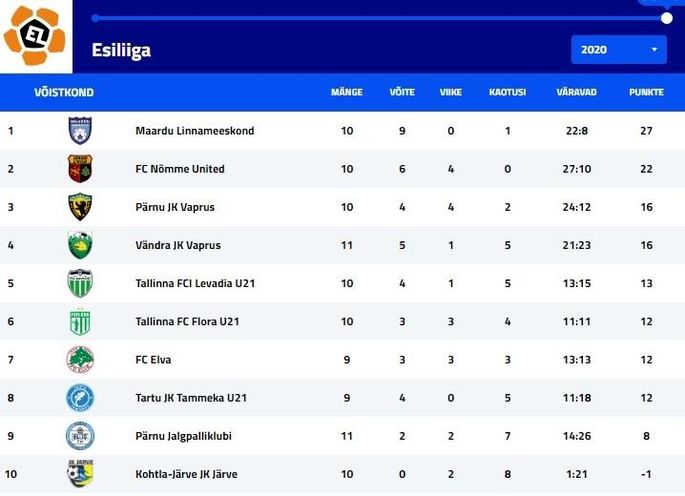
Task: Select the Kohtla-Järve JK Järve crest
Action: (x=80, y=473)
